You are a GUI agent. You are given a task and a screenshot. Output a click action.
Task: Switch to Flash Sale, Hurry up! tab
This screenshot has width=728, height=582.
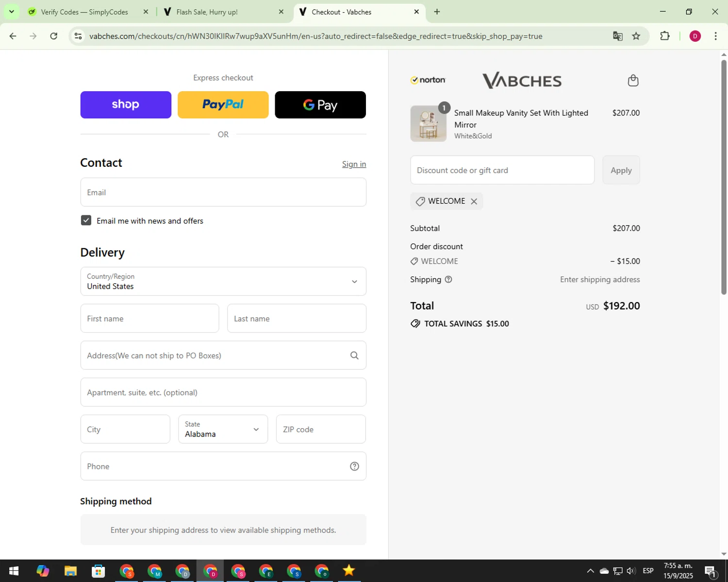pyautogui.click(x=207, y=12)
